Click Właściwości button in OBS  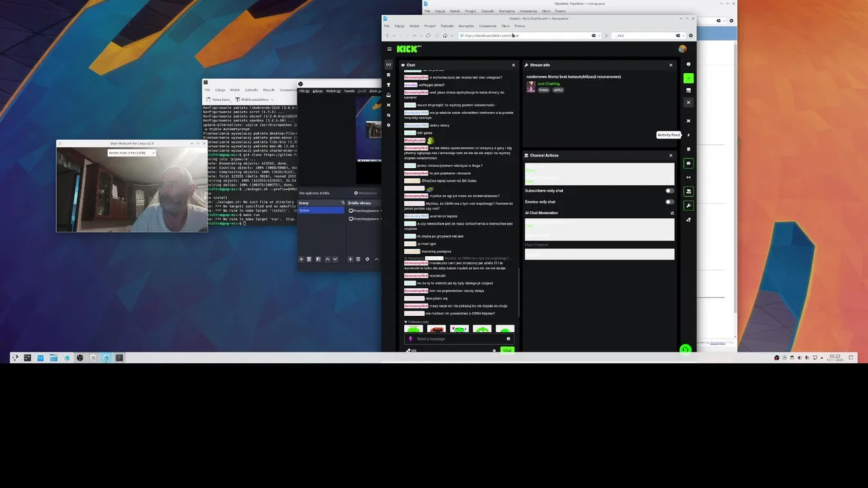click(x=366, y=193)
